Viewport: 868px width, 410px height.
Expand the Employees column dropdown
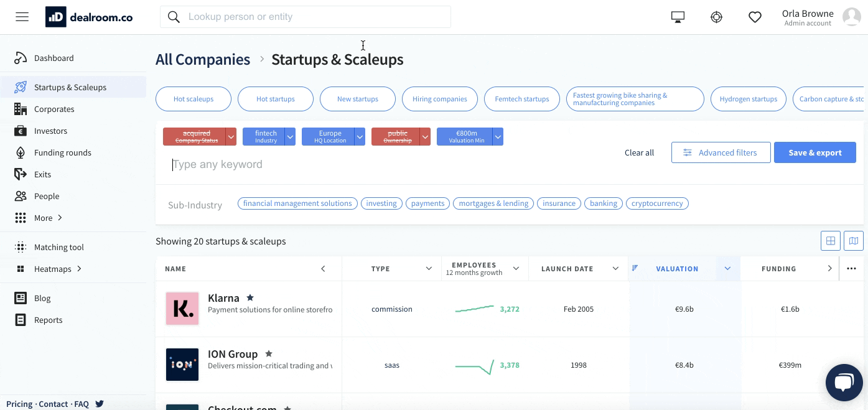pyautogui.click(x=516, y=269)
